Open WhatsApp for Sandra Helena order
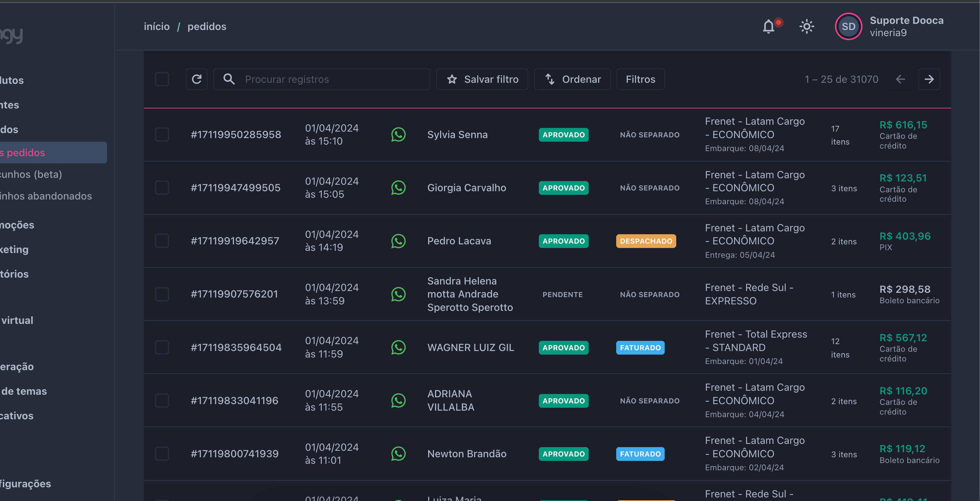The width and height of the screenshot is (980, 501). (398, 294)
